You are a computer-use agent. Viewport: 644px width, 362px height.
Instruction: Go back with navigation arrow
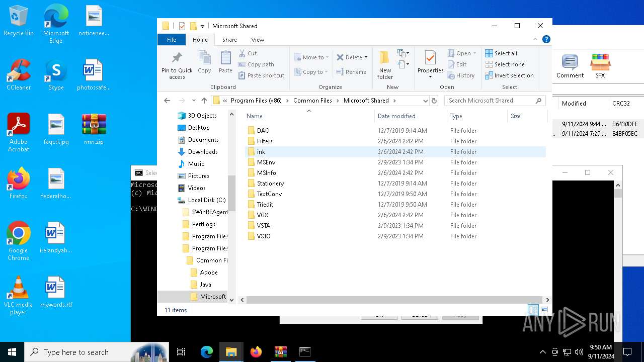(x=167, y=101)
